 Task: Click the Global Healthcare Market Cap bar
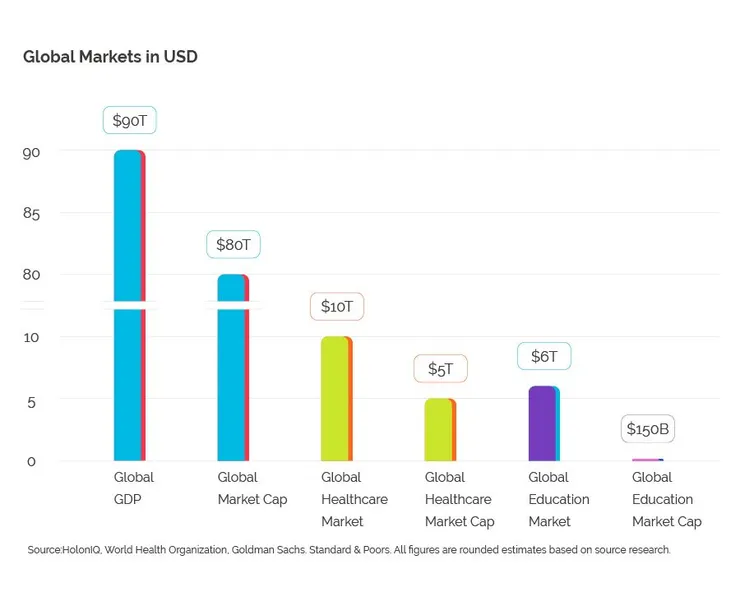(439, 429)
